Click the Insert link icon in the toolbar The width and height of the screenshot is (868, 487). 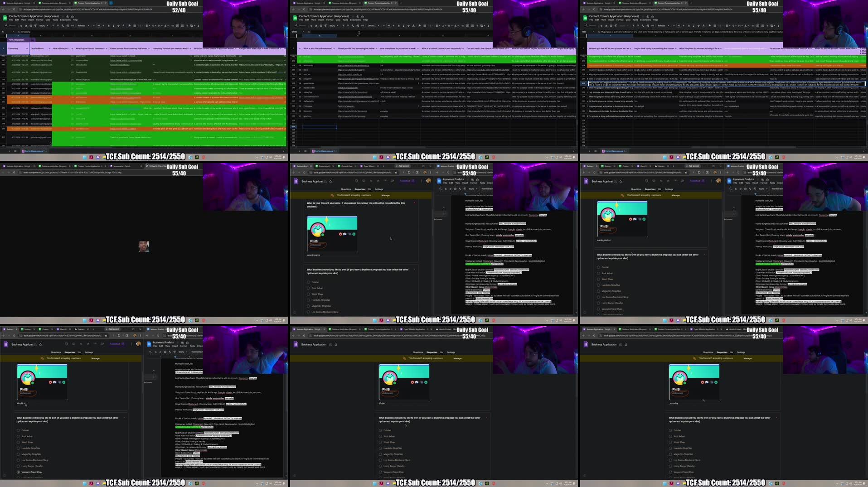(173, 26)
